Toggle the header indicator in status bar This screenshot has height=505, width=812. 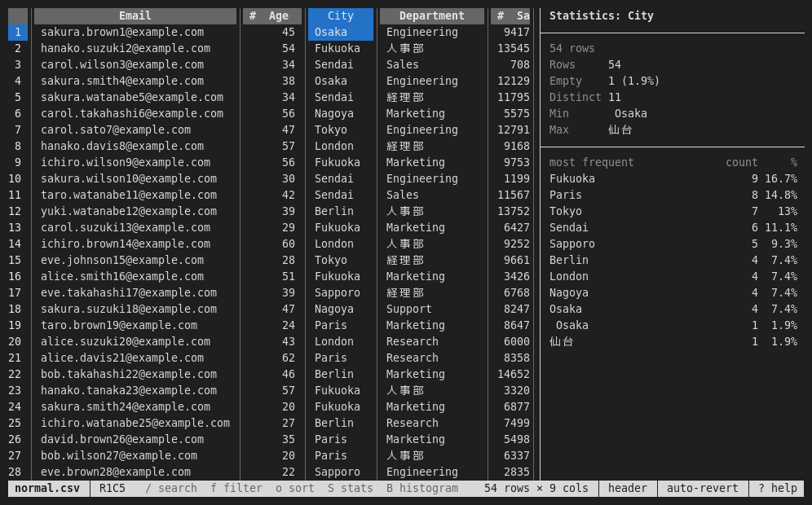tap(628, 489)
